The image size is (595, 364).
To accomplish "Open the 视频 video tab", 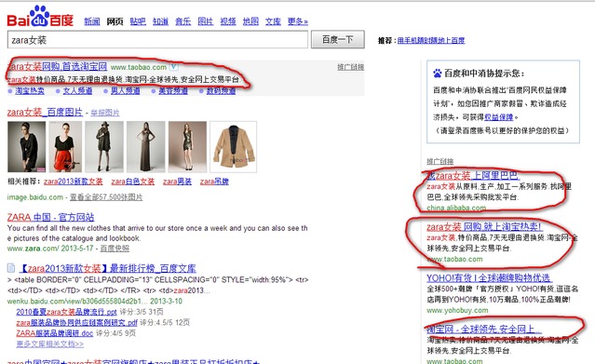I will 228,21.
